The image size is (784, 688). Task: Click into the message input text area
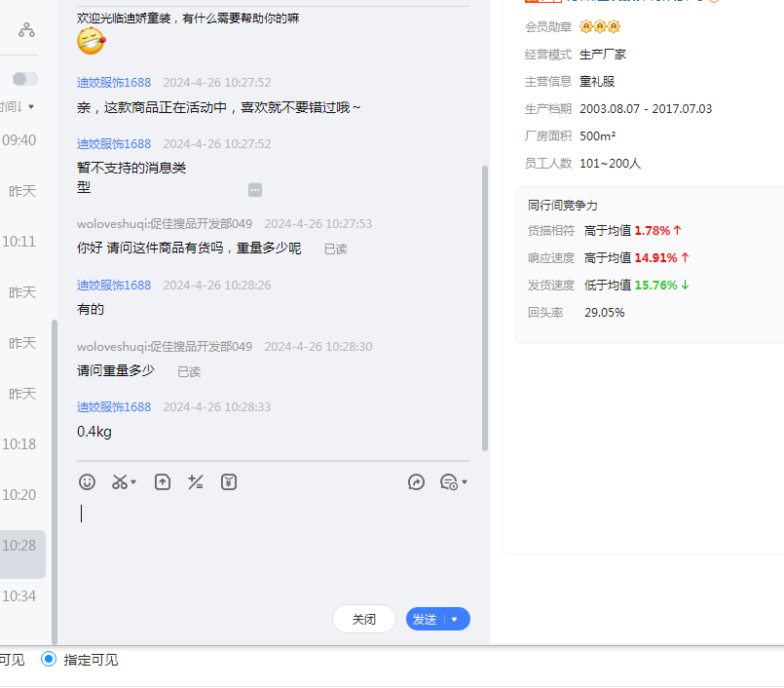coord(273,546)
